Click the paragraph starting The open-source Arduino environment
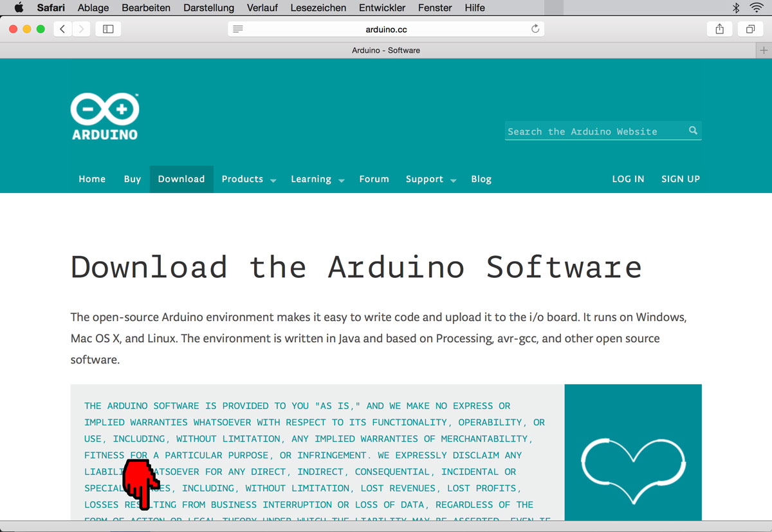 379,338
